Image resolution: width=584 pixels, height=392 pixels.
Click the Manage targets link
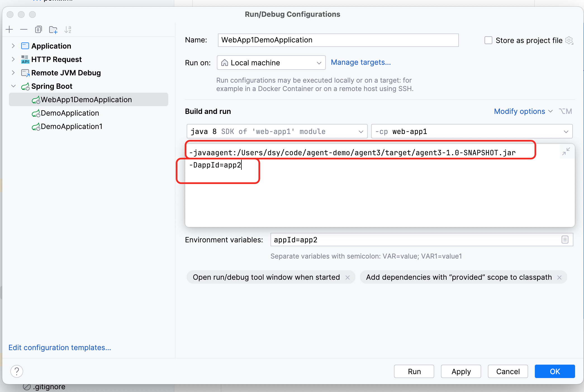[361, 62]
